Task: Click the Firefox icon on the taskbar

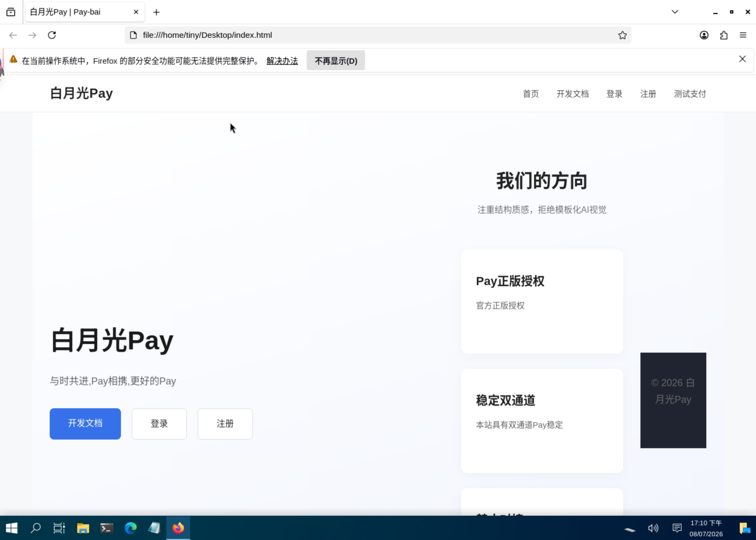Action: tap(178, 528)
